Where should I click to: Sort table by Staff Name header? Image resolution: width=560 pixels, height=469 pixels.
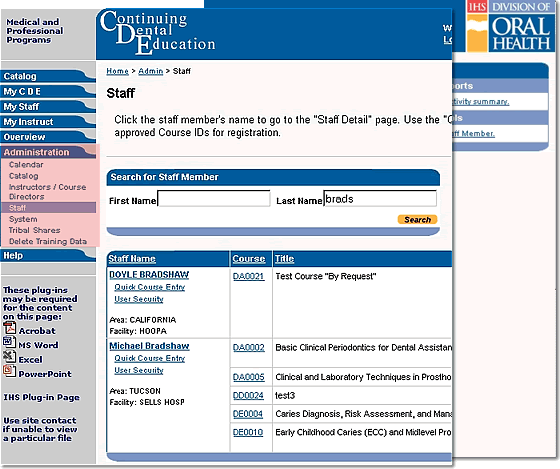point(132,259)
